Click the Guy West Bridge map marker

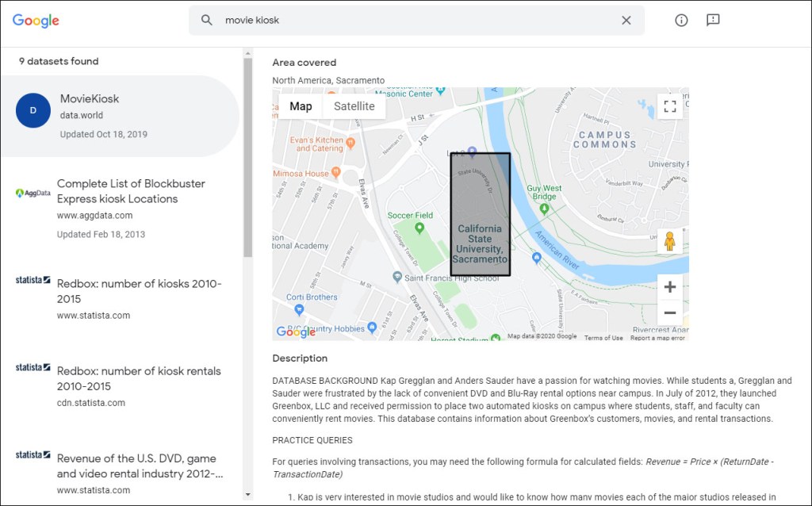[544, 209]
